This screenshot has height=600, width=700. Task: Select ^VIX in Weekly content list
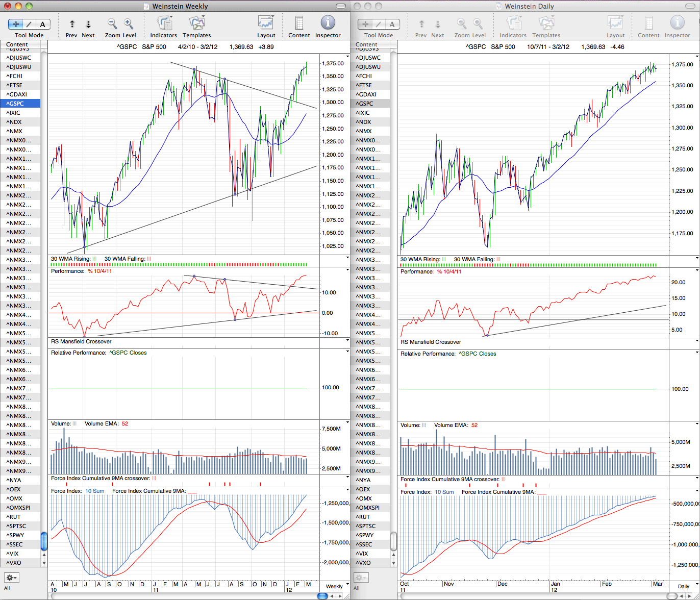[20, 554]
